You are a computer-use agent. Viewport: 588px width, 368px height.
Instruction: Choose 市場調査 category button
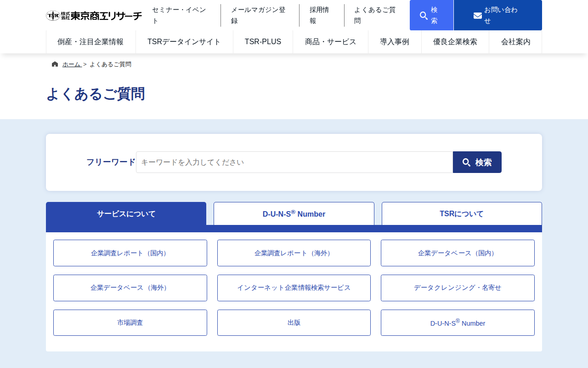[130, 323]
